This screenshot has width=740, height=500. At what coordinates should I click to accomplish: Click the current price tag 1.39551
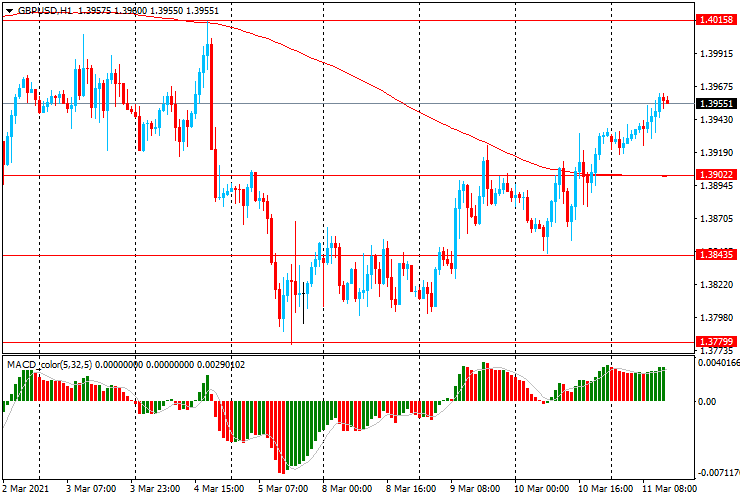click(x=716, y=103)
